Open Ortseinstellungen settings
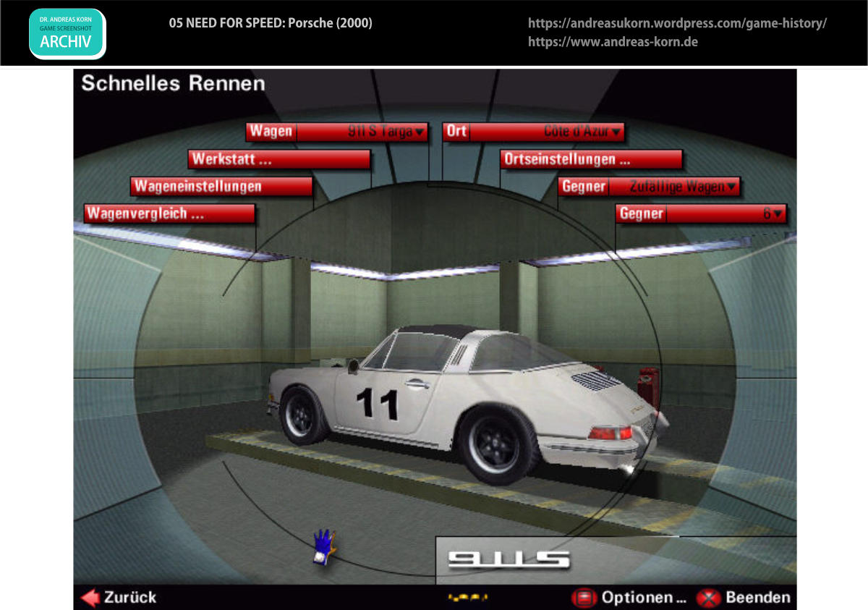This screenshot has height=610, width=868. [x=592, y=159]
